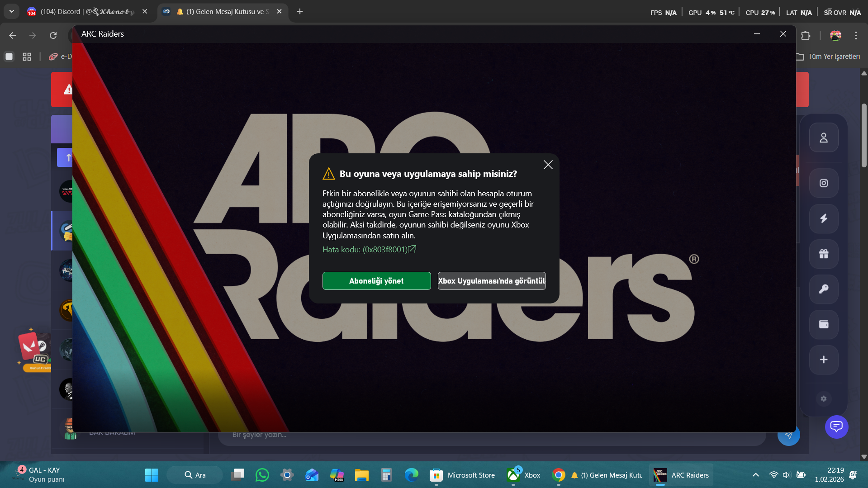The width and height of the screenshot is (868, 488).
Task: Click the gift box sidebar icon
Action: click(x=824, y=254)
